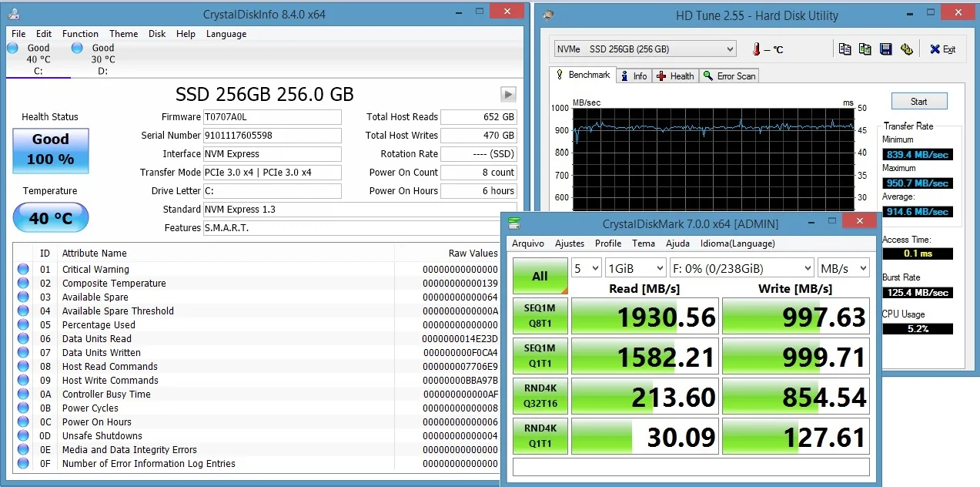The image size is (980, 487).
Task: Click the Total Host Reads 652 GB field
Action: tap(479, 117)
